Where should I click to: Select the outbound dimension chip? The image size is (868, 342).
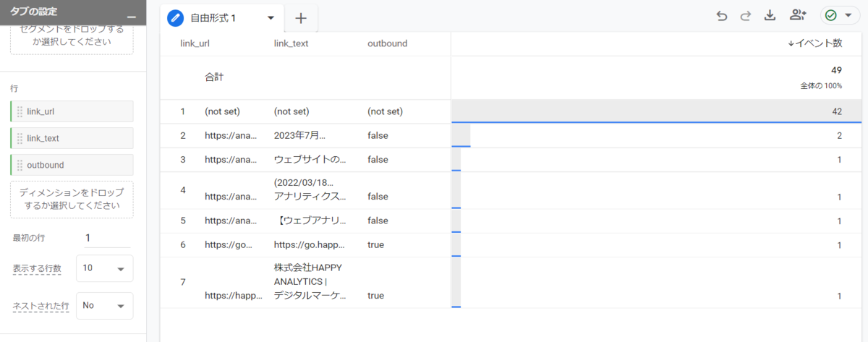click(x=72, y=165)
